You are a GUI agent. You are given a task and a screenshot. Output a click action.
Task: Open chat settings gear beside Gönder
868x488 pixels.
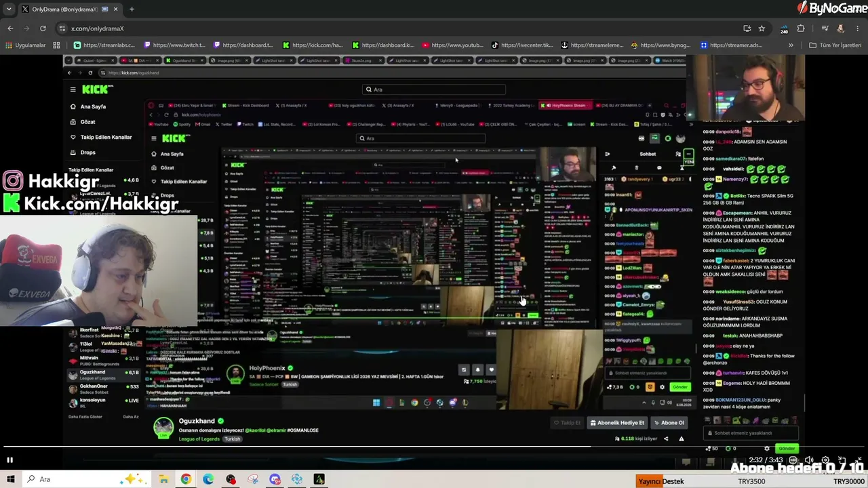767,448
